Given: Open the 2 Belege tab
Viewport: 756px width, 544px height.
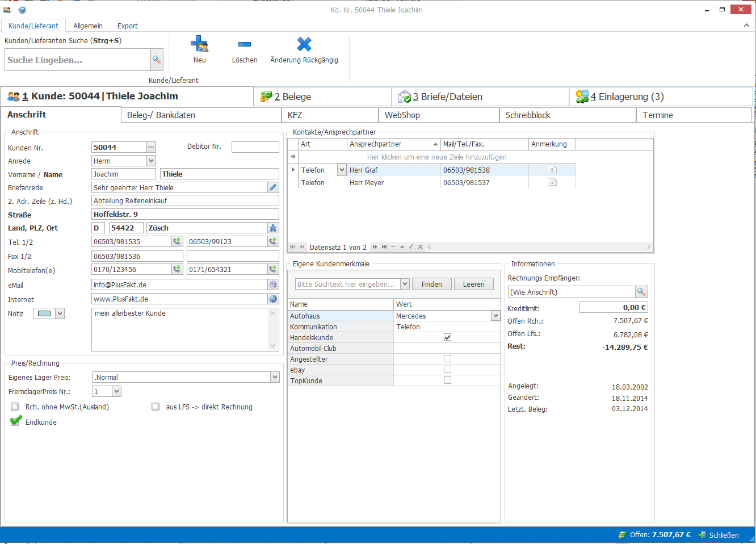Looking at the screenshot, I should click(322, 97).
